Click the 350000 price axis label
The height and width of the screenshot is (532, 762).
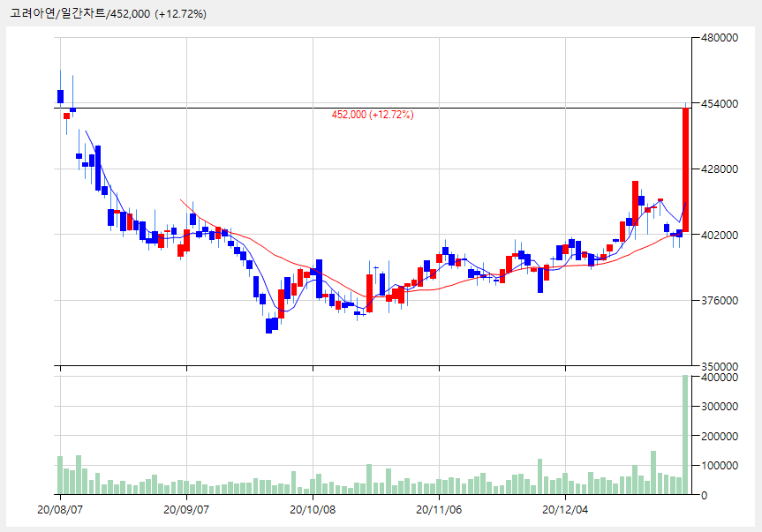[x=720, y=366]
